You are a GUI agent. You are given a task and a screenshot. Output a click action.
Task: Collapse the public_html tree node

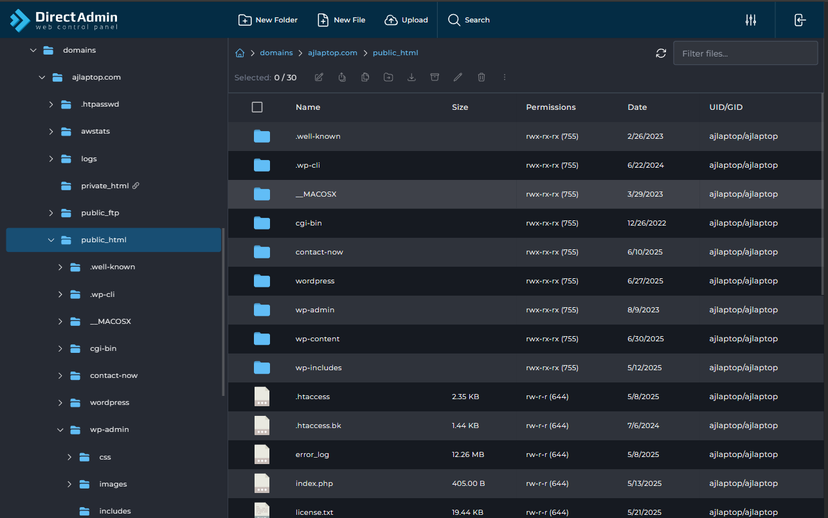[52, 240]
